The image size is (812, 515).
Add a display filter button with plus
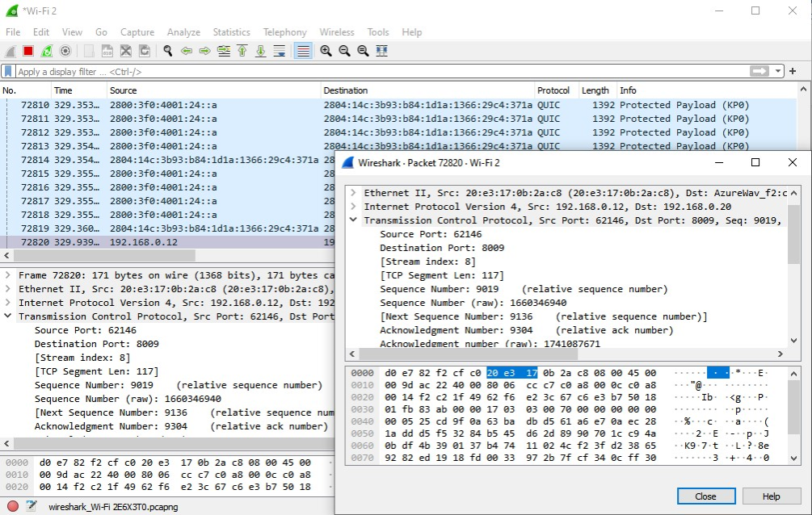(793, 71)
